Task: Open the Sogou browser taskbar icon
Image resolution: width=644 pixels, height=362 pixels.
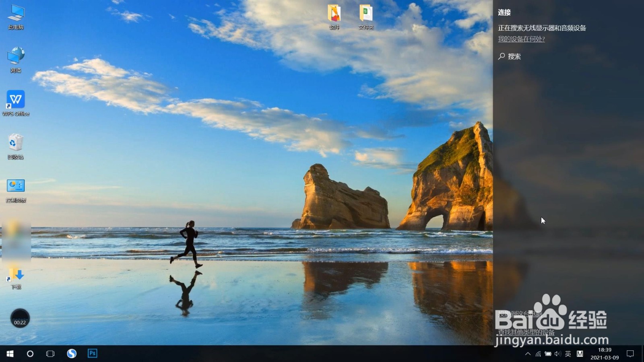Action: pyautogui.click(x=72, y=354)
